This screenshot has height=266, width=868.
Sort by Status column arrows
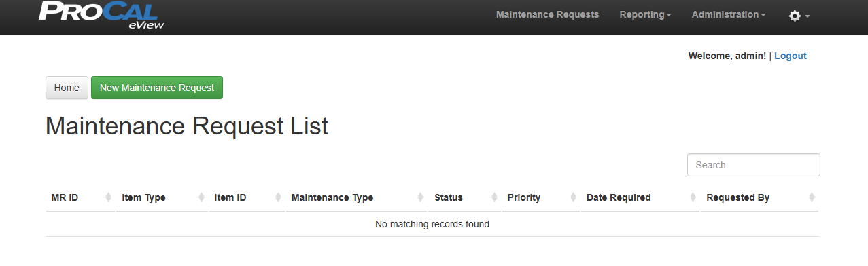[494, 197]
